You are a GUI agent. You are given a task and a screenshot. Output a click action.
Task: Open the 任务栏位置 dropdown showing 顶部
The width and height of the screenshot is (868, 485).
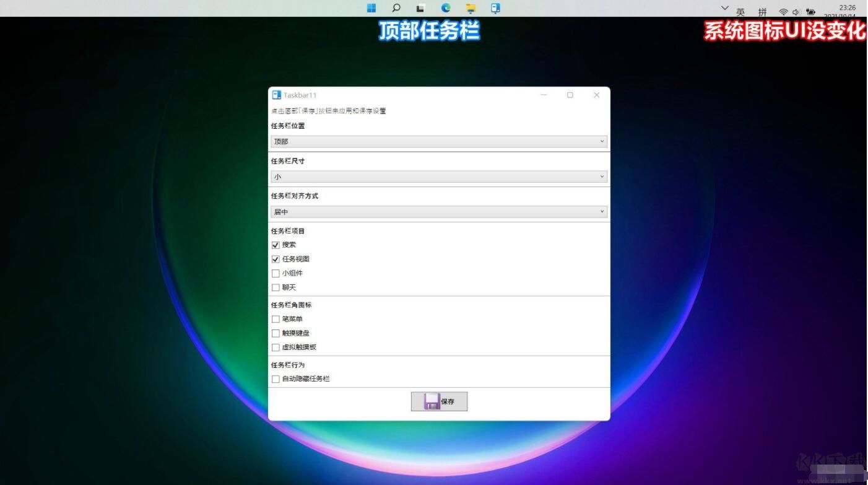coord(439,142)
